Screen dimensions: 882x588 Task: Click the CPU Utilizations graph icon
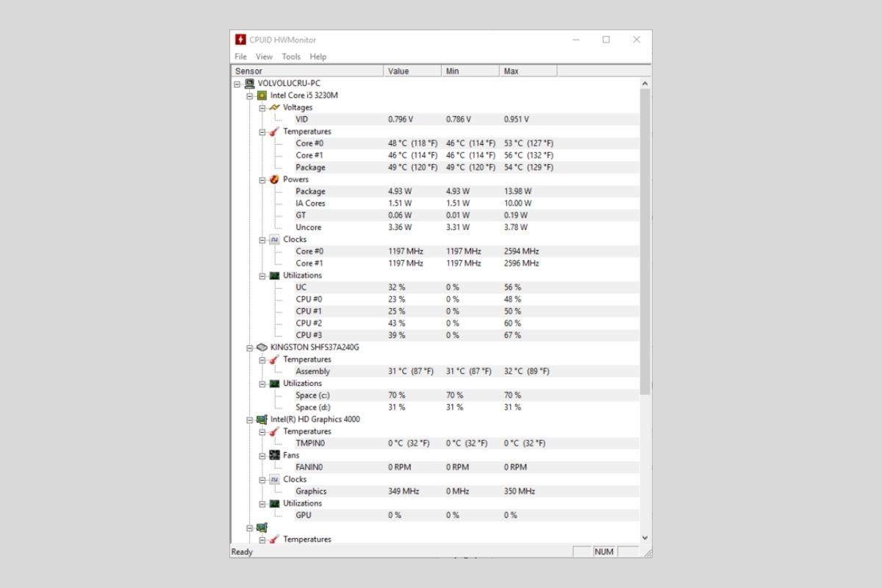pos(274,276)
